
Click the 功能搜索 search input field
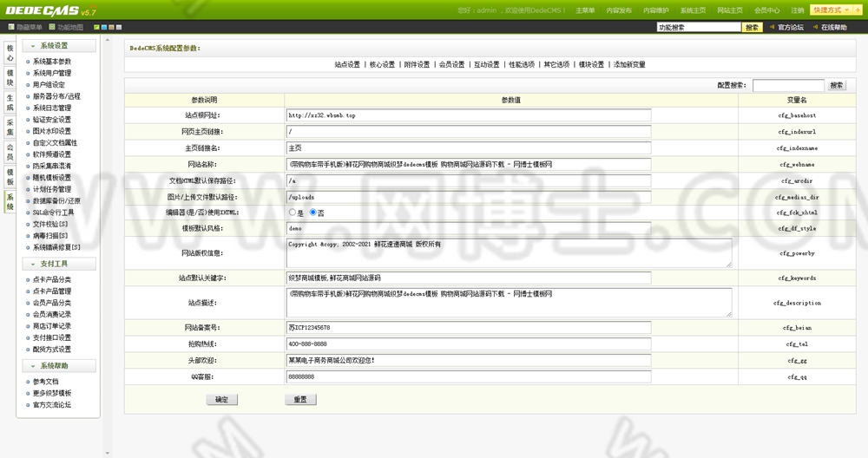[x=699, y=27]
